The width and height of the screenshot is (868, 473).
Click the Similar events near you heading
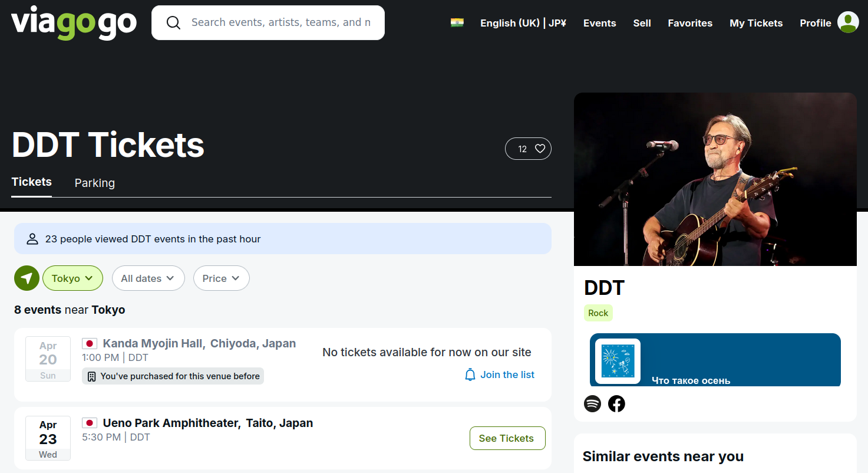(x=663, y=456)
